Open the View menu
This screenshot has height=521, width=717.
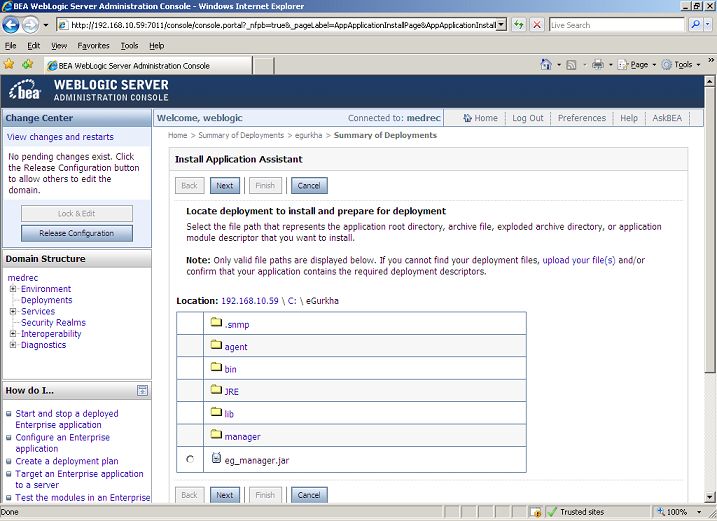(59, 46)
